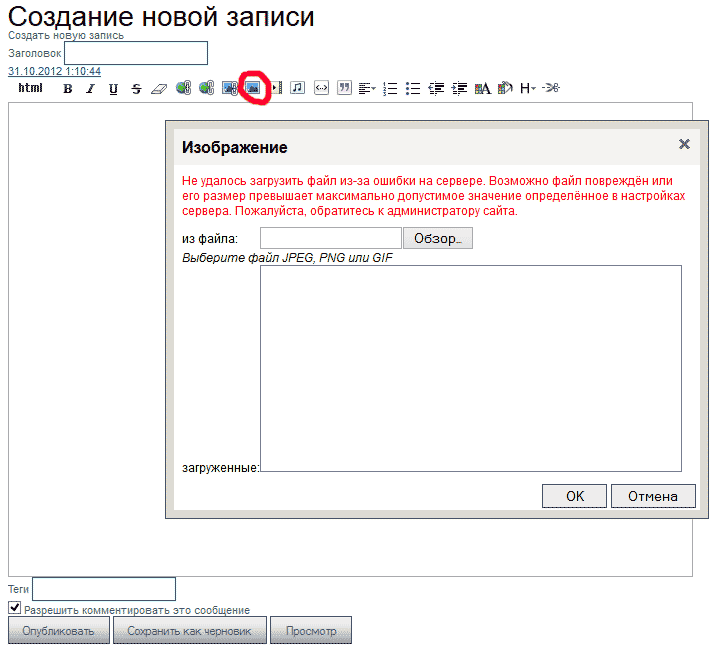The height and width of the screenshot is (647, 717).
Task: Switch editor to html mode
Action: click(31, 88)
